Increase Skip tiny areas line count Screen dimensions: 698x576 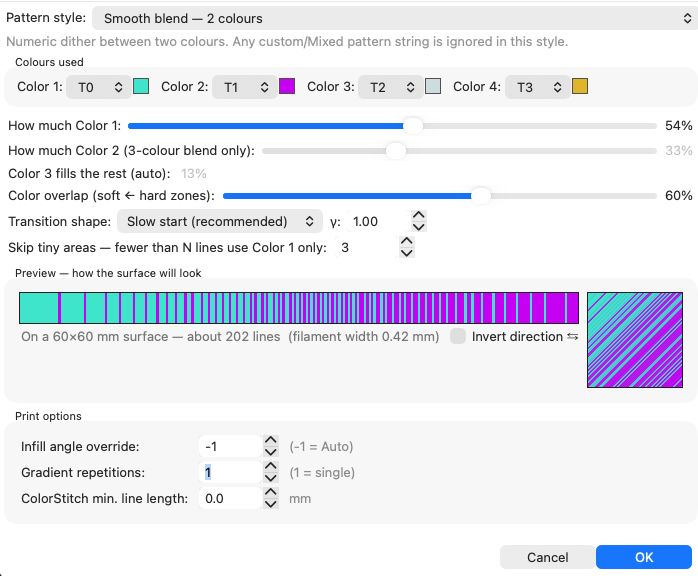[x=406, y=242]
